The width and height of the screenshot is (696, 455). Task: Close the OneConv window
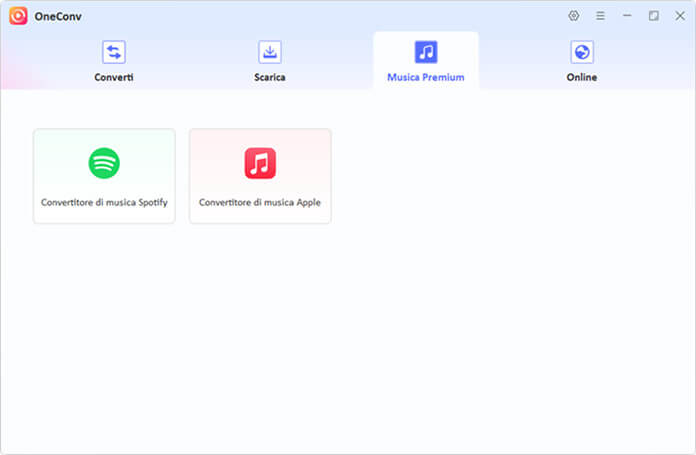click(680, 16)
